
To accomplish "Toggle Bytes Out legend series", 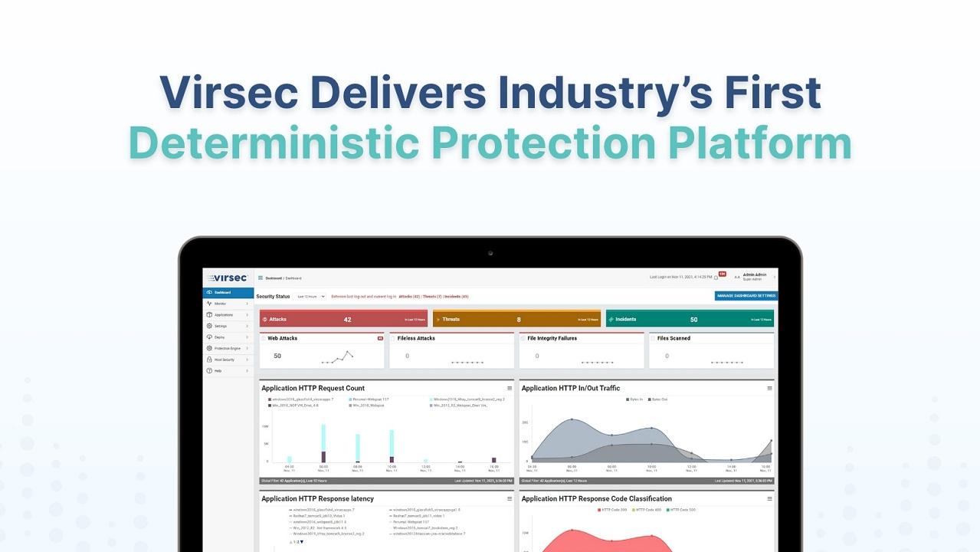I will [657, 399].
